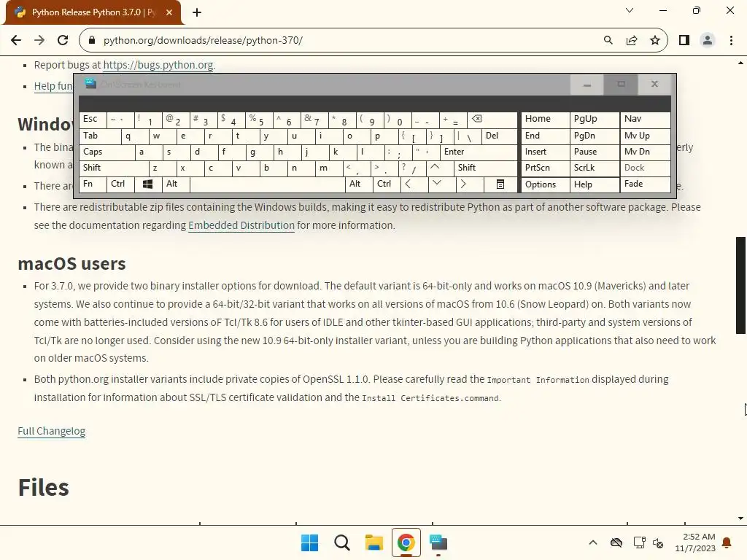The image size is (747, 560).
Task: Click the space bar on On-Screen Keyboard
Action: click(x=267, y=184)
